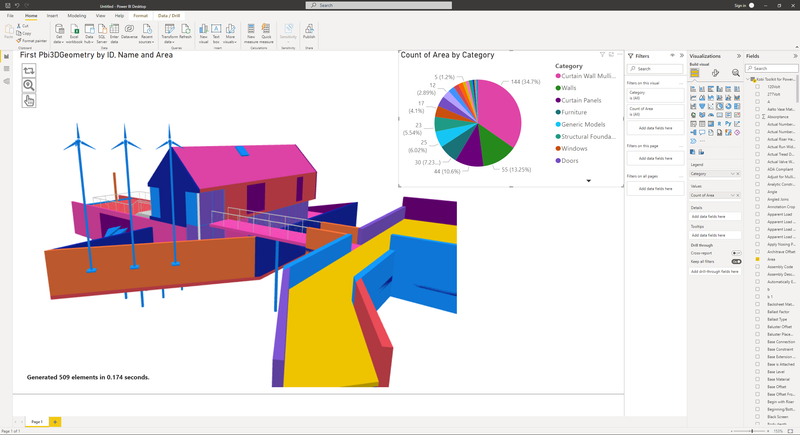Create a New measure
Screen dimensions: 800x435
point(251,33)
